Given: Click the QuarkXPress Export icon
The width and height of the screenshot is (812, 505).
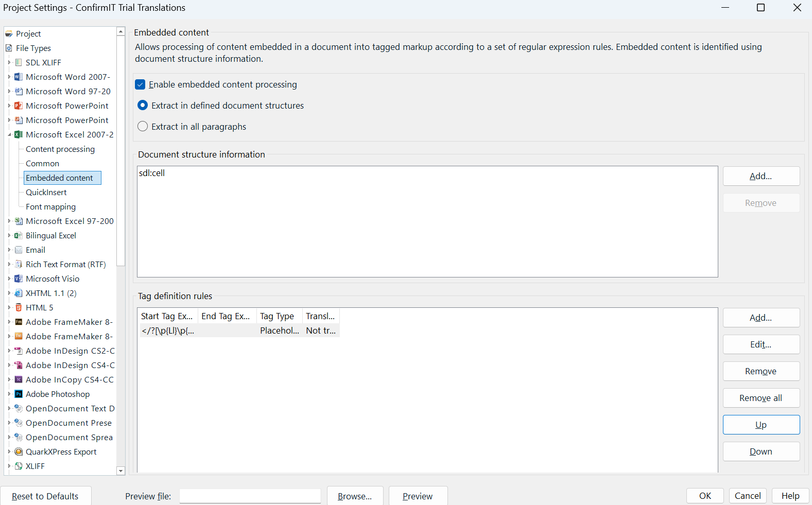Looking at the screenshot, I should pos(19,451).
